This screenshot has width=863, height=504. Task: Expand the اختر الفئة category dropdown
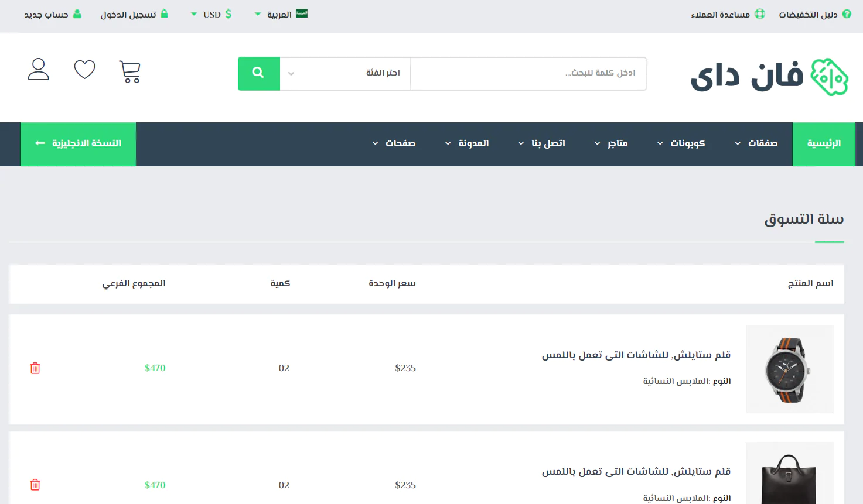coord(345,73)
